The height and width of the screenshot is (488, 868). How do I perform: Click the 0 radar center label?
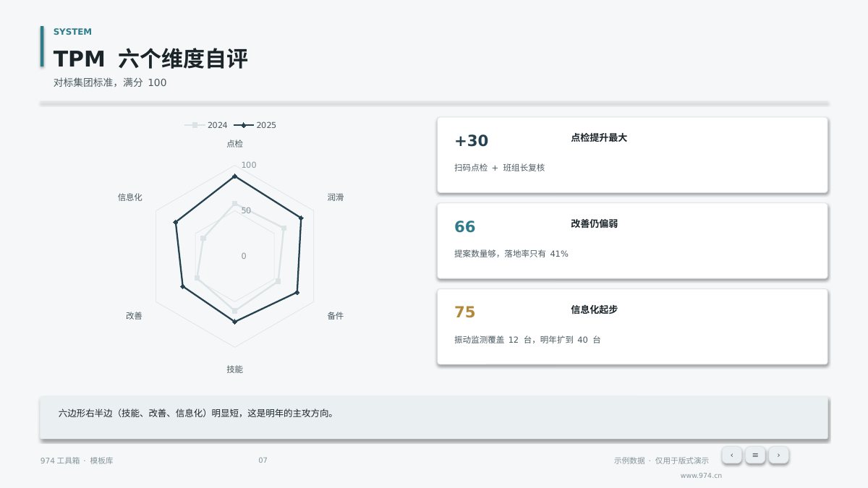click(x=244, y=256)
